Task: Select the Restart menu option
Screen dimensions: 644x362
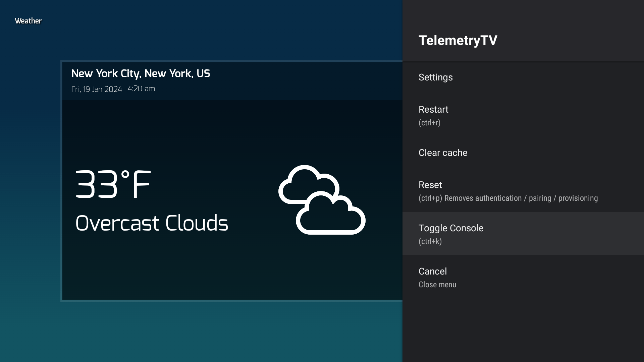Action: point(433,110)
